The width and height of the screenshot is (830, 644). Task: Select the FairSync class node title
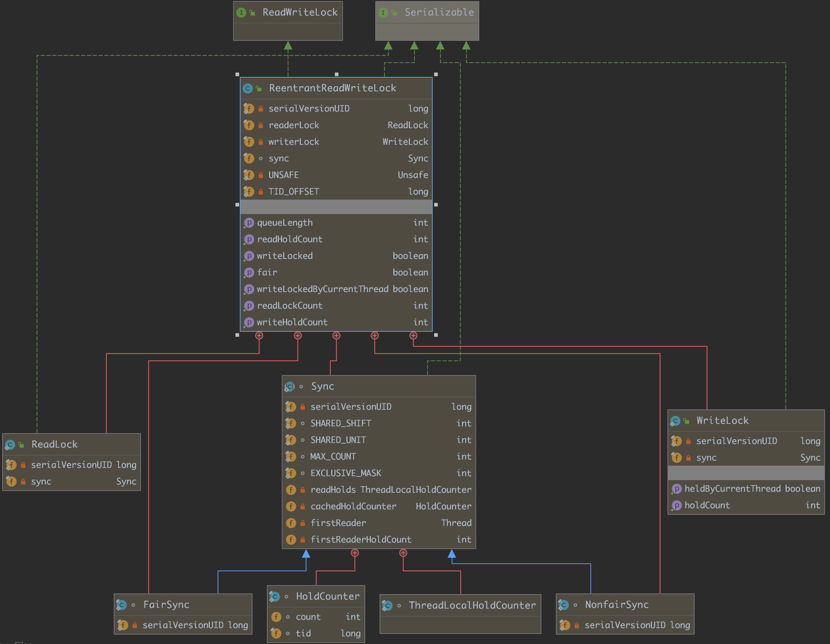pyautogui.click(x=166, y=605)
